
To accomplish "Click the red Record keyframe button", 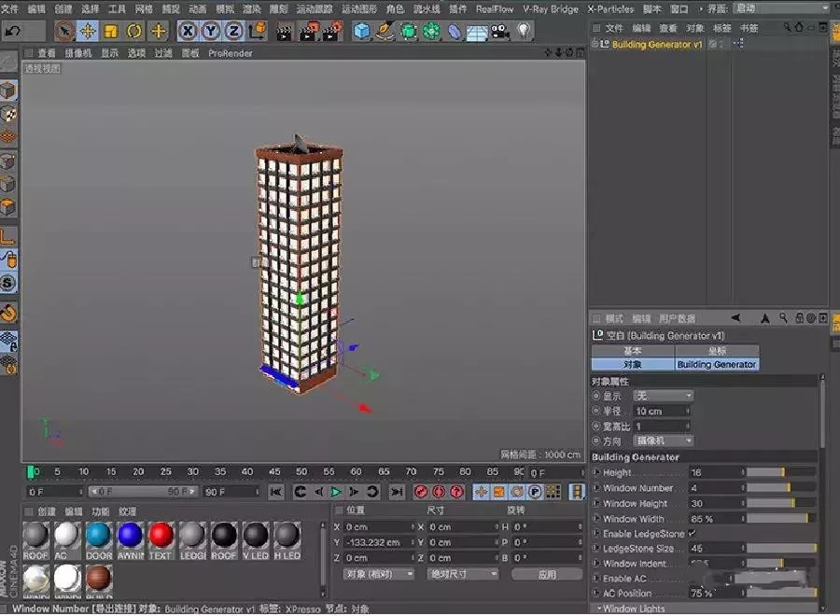I will pos(421,492).
